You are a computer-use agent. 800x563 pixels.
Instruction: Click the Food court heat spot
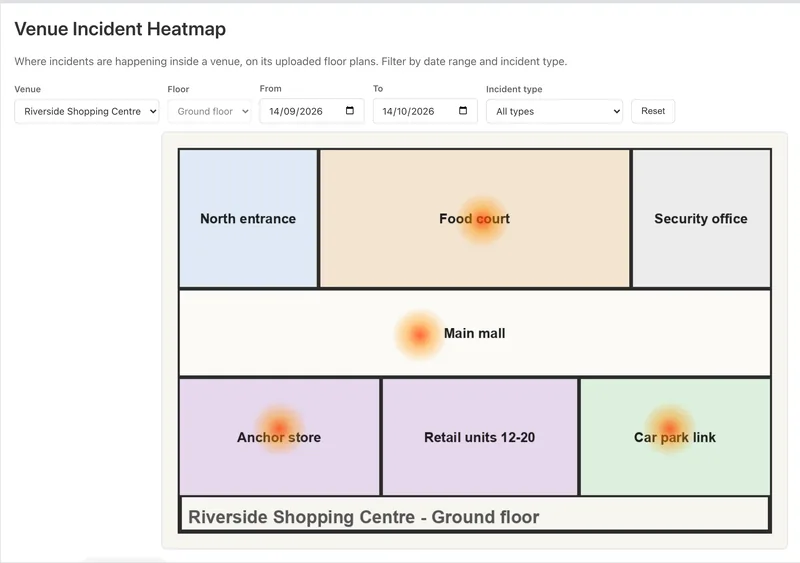482,222
